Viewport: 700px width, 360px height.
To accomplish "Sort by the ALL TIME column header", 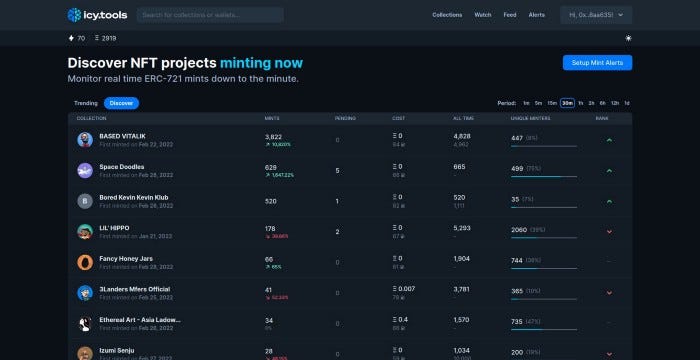I will coord(463,118).
